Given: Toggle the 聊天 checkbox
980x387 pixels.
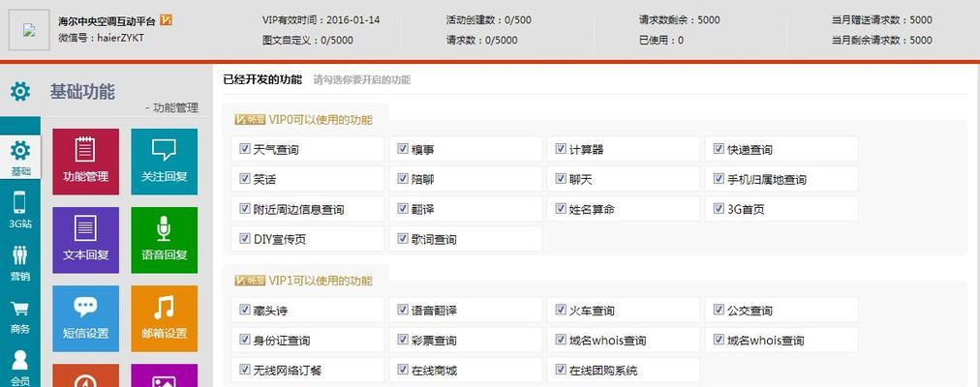Looking at the screenshot, I should 561,179.
